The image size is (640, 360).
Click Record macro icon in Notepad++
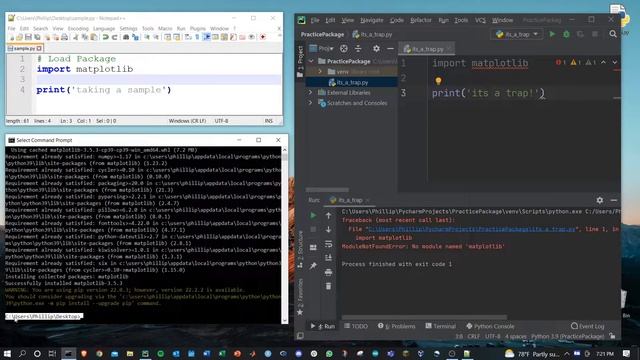click(263, 37)
